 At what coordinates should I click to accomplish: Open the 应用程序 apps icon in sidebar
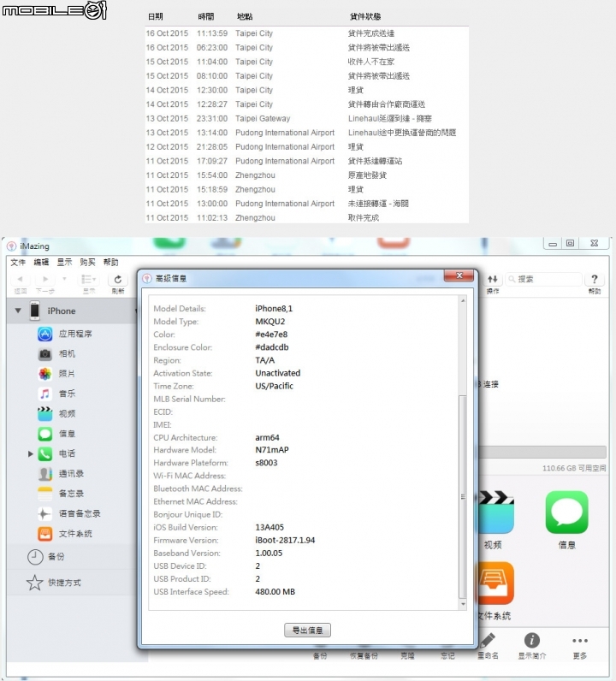click(44, 334)
